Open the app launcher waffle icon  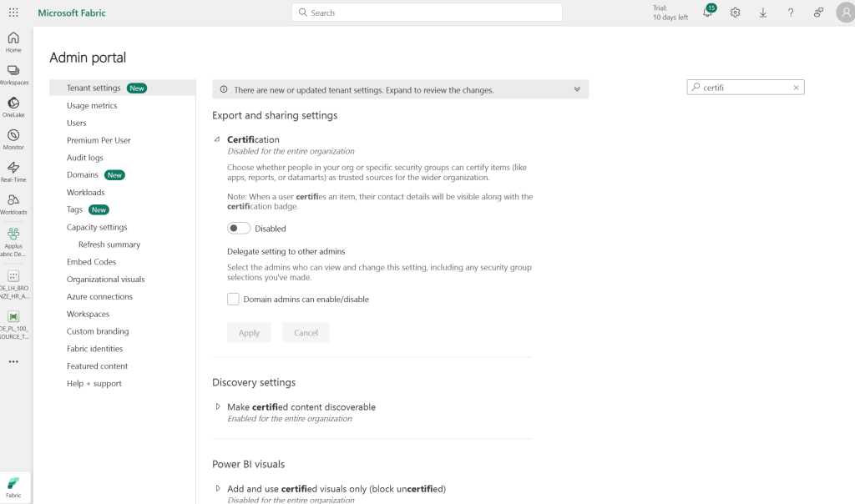pyautogui.click(x=13, y=13)
